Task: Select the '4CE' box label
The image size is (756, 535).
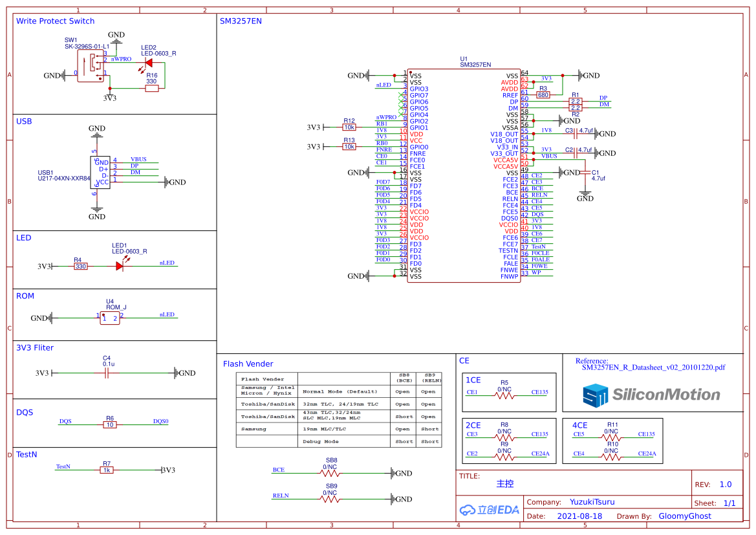Action: click(x=580, y=426)
